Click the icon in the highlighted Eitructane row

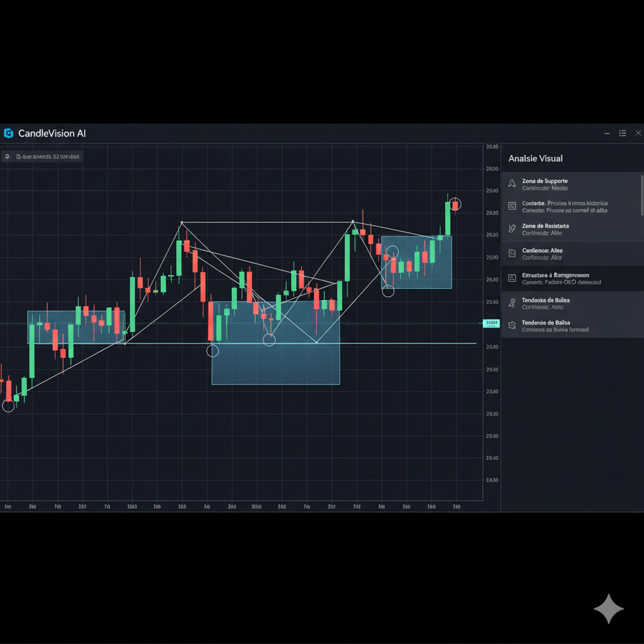coord(511,278)
